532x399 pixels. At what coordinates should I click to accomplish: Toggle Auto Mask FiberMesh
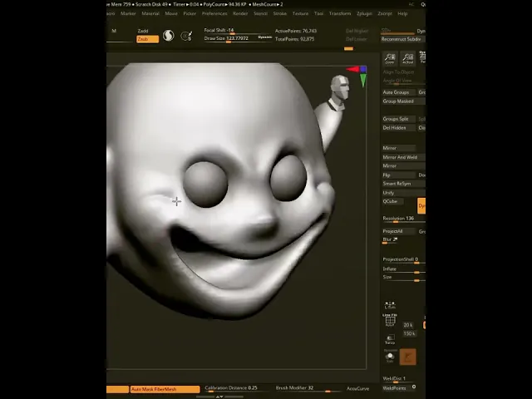click(165, 389)
